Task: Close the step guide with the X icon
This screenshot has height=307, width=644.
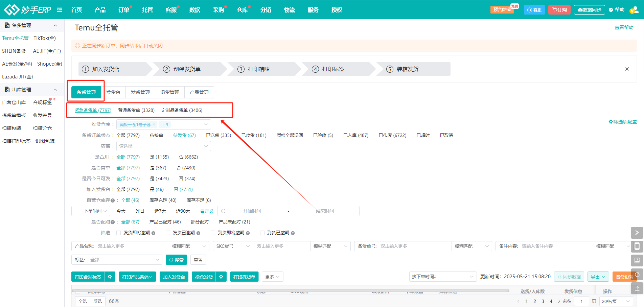Action: pos(627,69)
